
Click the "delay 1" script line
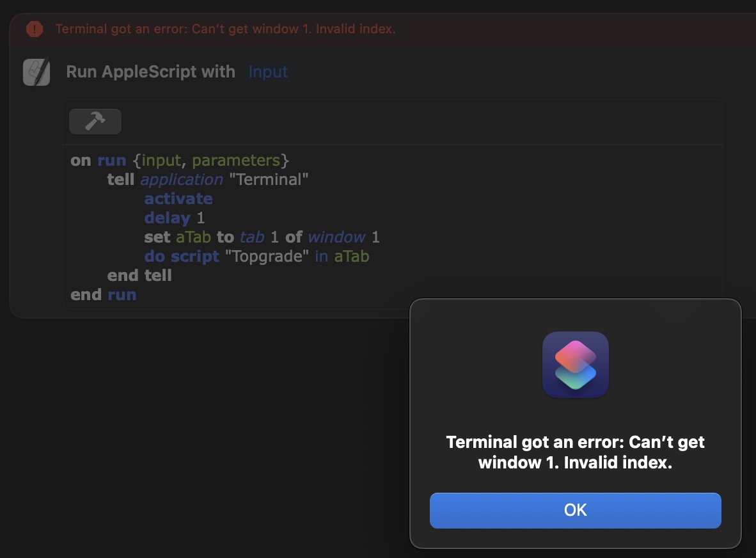(175, 218)
